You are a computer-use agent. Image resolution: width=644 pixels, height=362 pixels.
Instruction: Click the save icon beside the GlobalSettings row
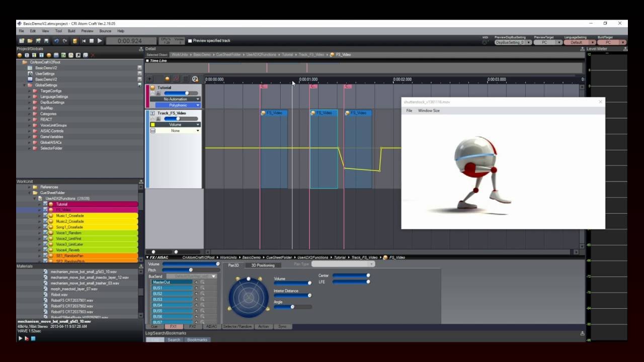[140, 85]
